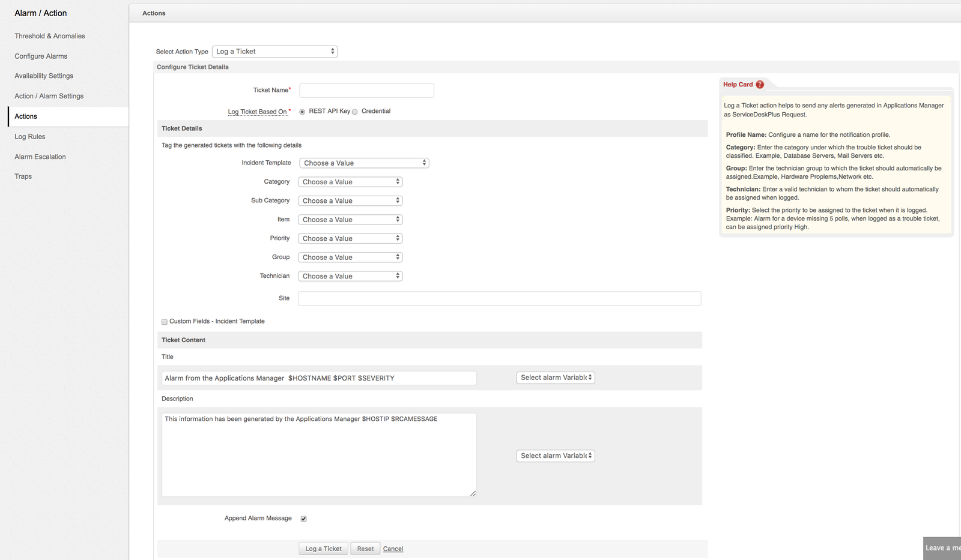This screenshot has width=961, height=560.
Task: Click the Help Card question mark icon
Action: (760, 85)
